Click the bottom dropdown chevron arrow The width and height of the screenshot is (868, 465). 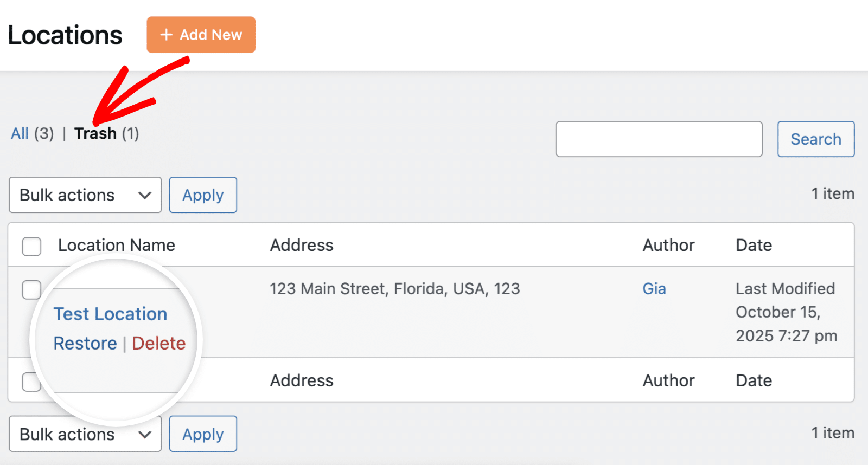point(144,434)
